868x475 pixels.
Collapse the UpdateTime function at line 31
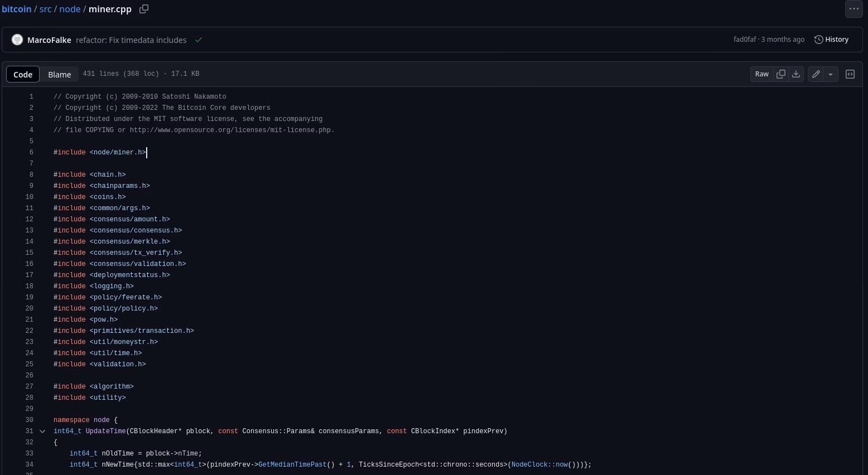[x=42, y=431]
